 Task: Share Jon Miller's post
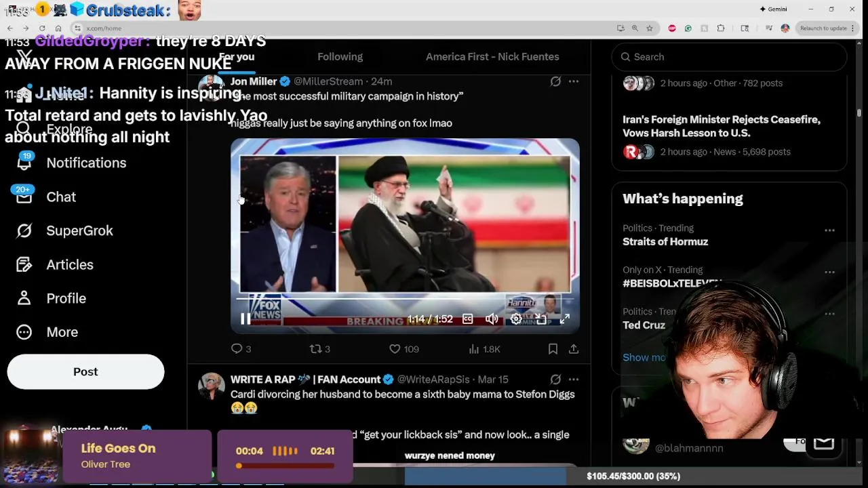coord(574,349)
